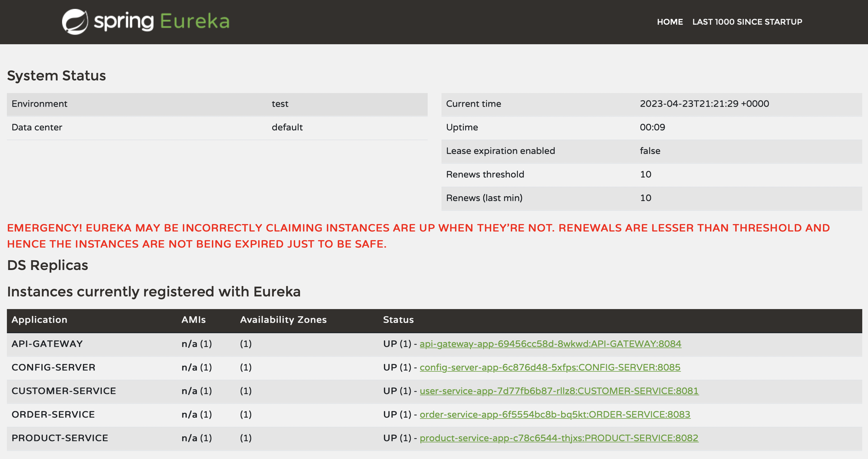
Task: Select the API-GATEWAY application name cell
Action: click(x=47, y=344)
